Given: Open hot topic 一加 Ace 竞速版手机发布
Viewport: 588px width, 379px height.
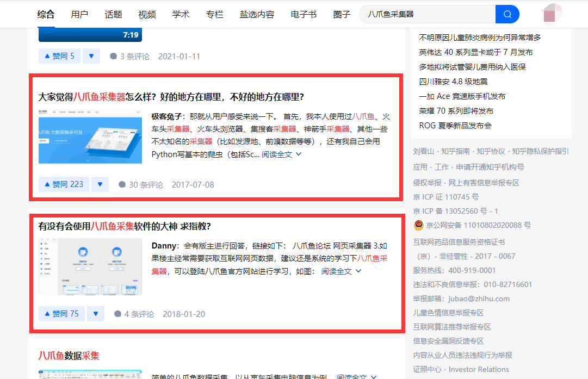Looking at the screenshot, I should [462, 96].
